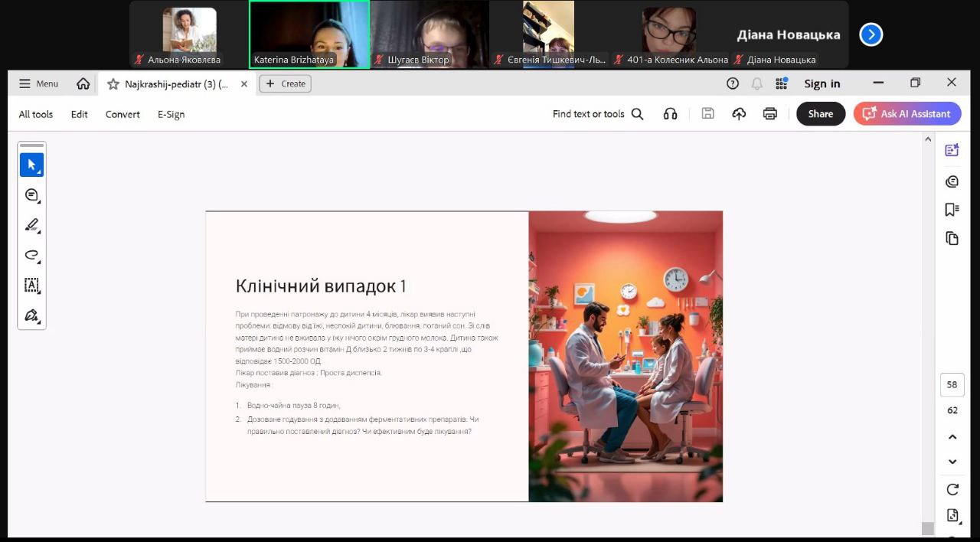
Task: Pick the freehand Draw lasso tool
Action: click(x=31, y=255)
